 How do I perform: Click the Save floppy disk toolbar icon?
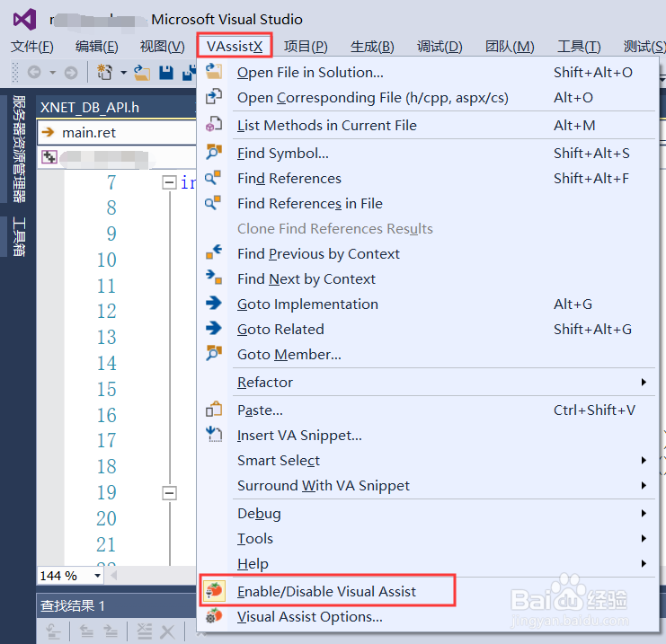[x=166, y=73]
